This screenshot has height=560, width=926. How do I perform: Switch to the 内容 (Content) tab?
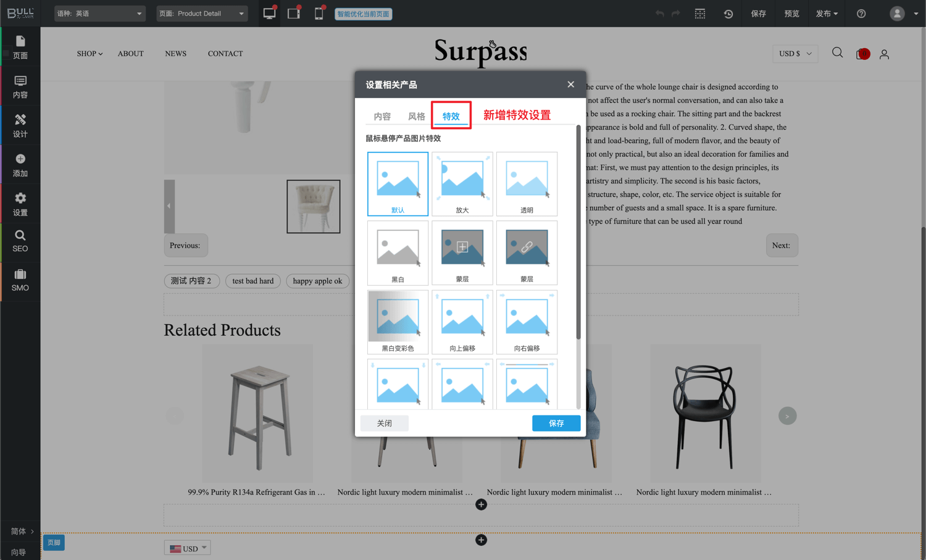pyautogui.click(x=382, y=116)
